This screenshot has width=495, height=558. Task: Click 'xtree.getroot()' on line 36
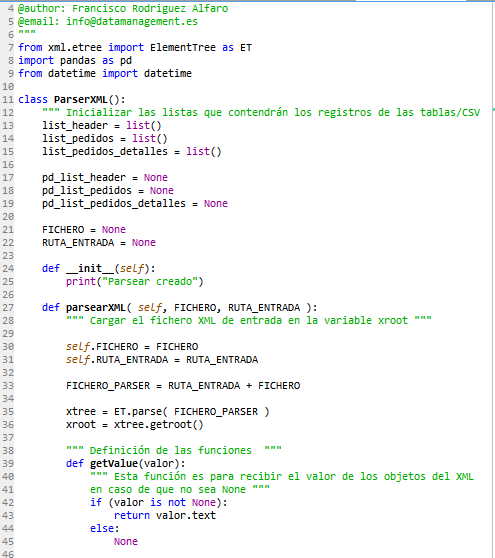click(x=159, y=425)
